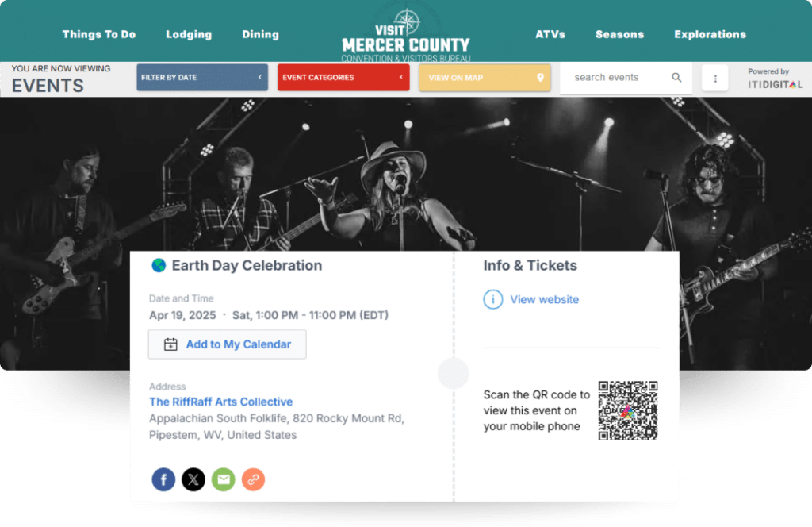Share event via X (Twitter) icon

pos(193,479)
